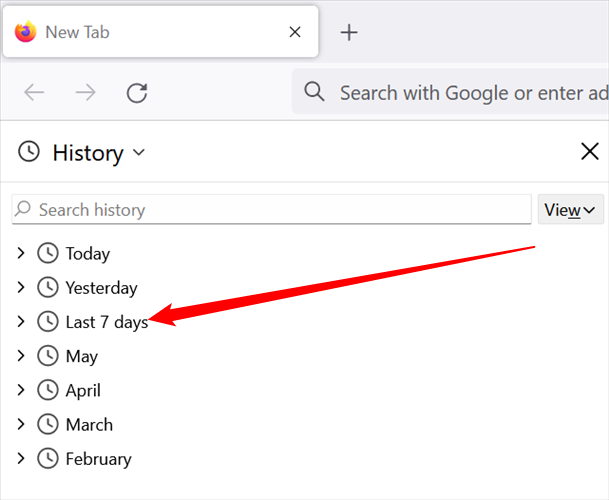
Task: Close the New Tab tab
Action: click(295, 32)
